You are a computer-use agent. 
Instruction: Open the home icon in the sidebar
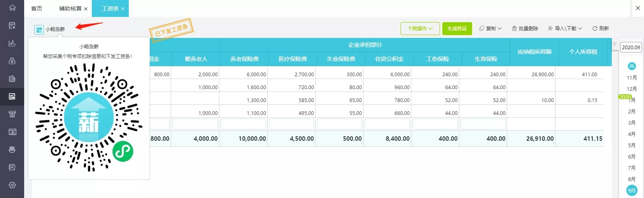[12, 8]
